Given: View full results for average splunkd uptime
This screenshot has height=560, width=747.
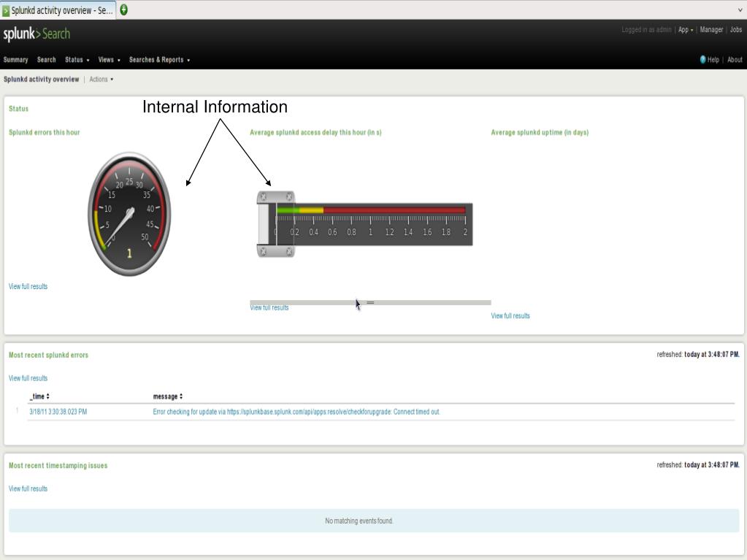Looking at the screenshot, I should pyautogui.click(x=510, y=315).
